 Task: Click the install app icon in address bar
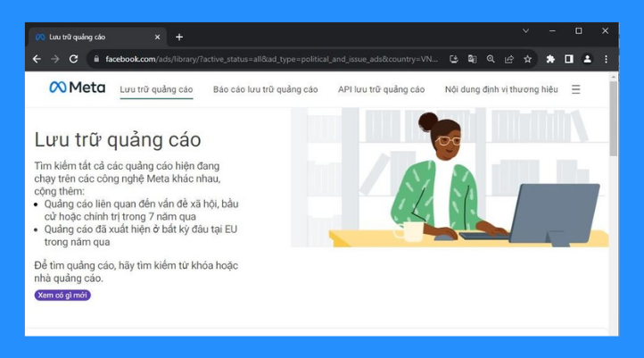[454, 59]
